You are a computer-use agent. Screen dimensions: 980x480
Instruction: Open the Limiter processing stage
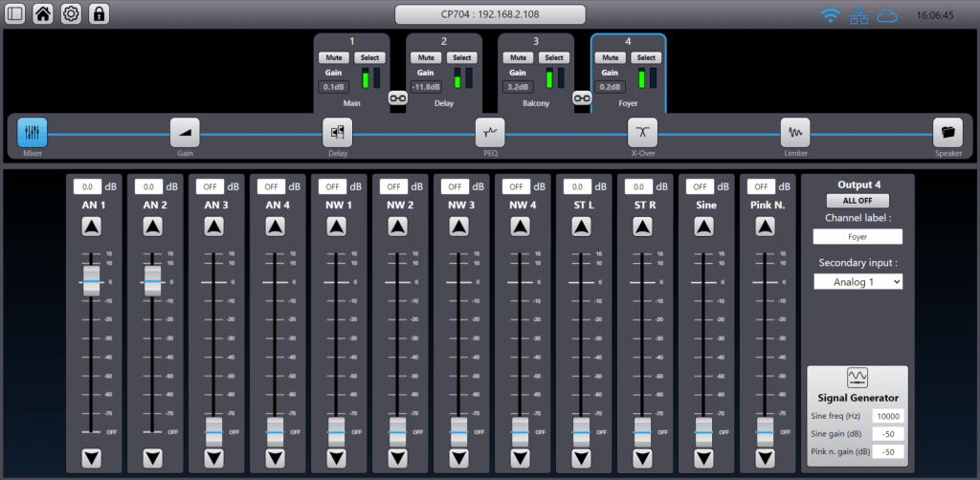795,132
